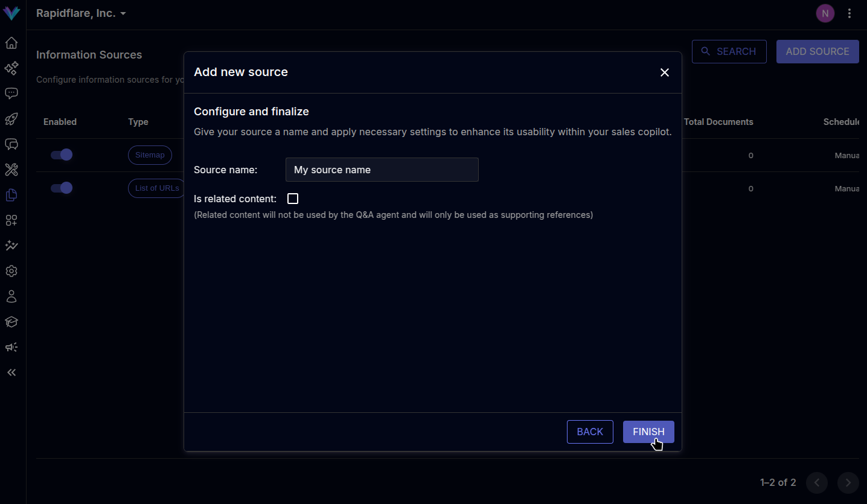Select the highlighted documents sidebar icon
Image resolution: width=867 pixels, height=504 pixels.
pyautogui.click(x=11, y=195)
